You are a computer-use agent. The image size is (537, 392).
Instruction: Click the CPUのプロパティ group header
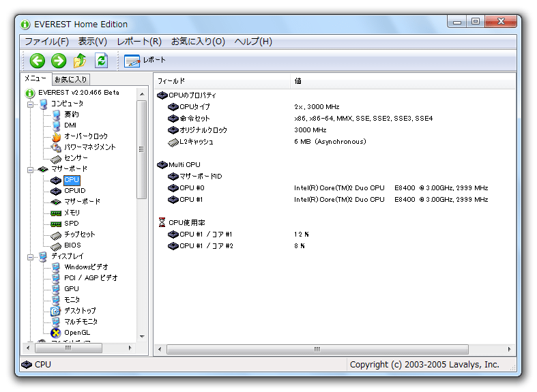187,95
